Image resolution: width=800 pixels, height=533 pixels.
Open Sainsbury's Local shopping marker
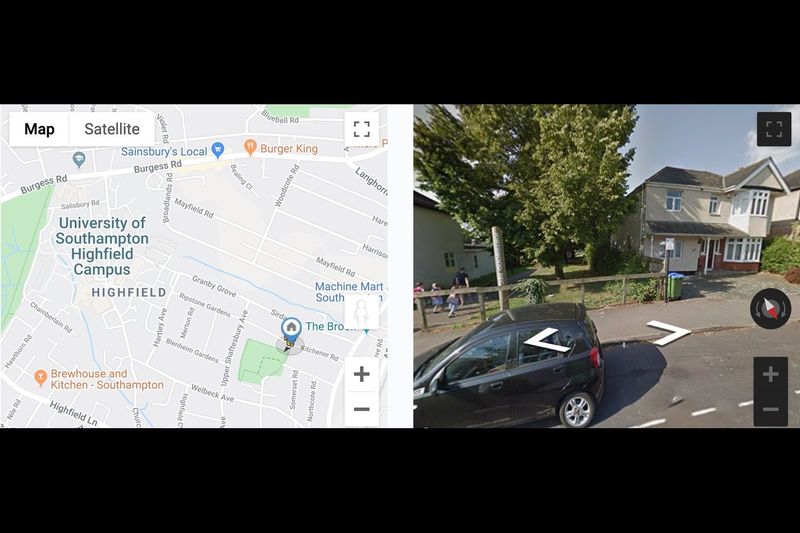click(218, 149)
